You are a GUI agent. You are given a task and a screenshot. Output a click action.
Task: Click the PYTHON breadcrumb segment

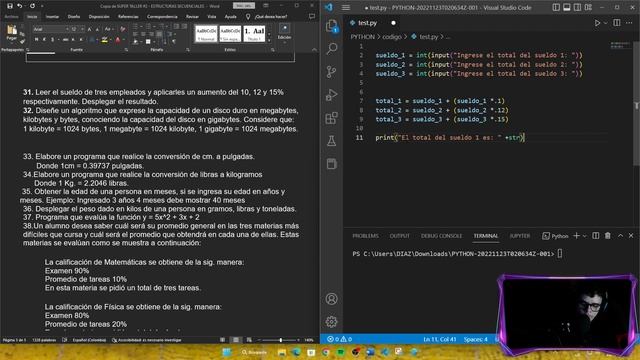362,37
